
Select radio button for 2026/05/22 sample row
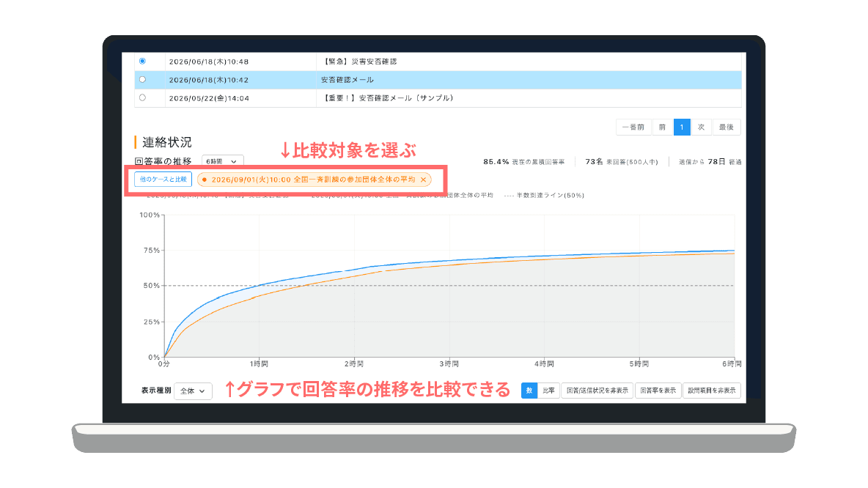142,98
